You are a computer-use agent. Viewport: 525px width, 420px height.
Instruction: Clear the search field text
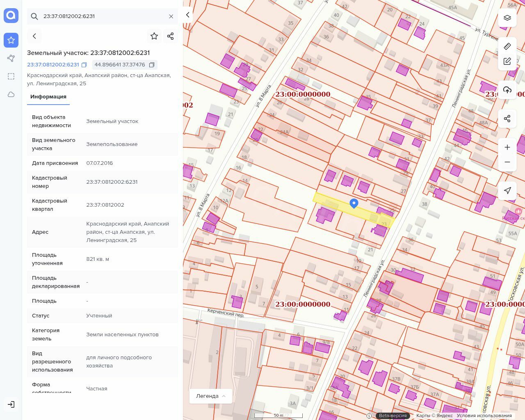click(171, 16)
